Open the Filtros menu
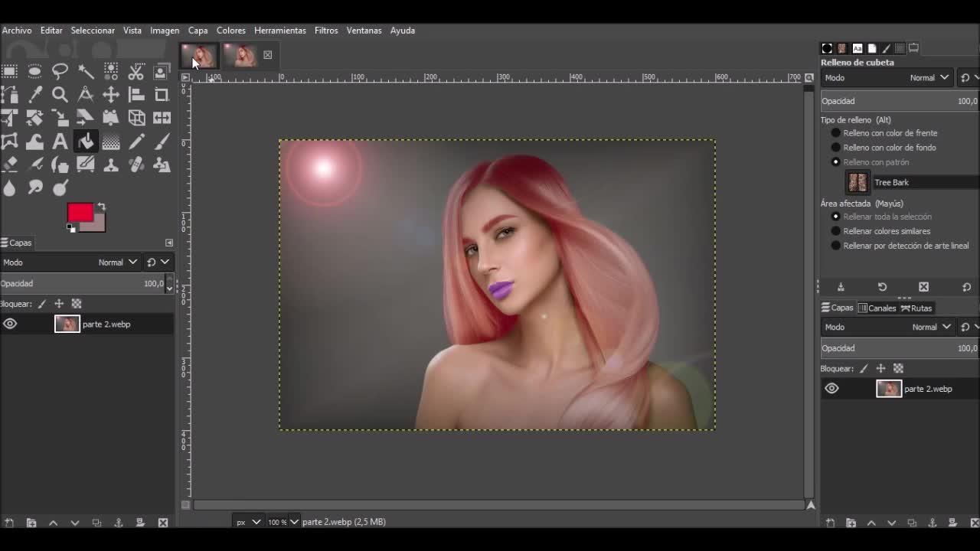 [x=325, y=31]
